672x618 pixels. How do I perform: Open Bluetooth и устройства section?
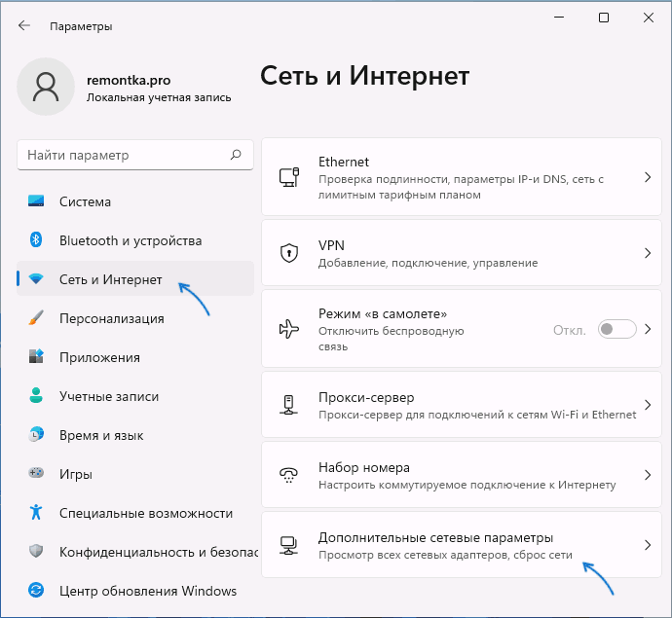(135, 240)
